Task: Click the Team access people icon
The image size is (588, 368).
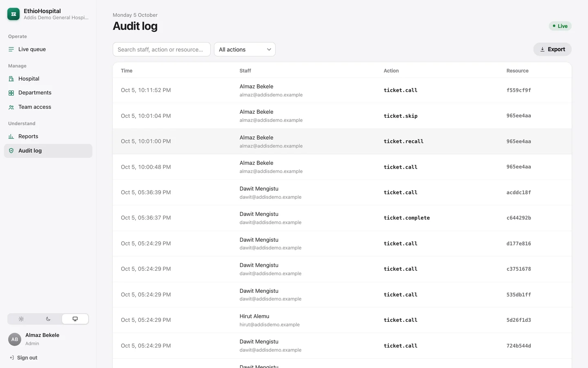Action: [11, 107]
